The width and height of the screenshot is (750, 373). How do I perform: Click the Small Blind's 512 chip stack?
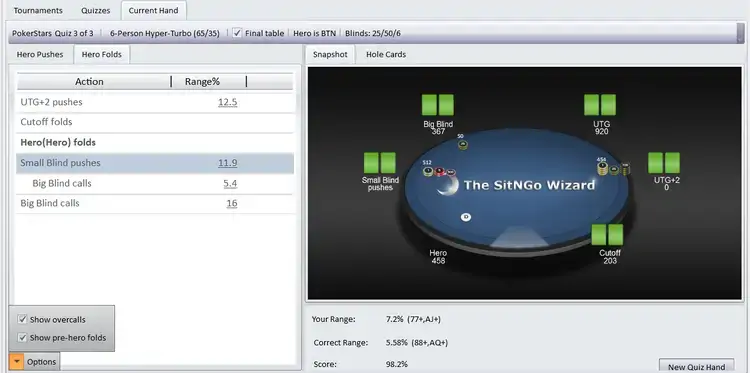point(439,171)
